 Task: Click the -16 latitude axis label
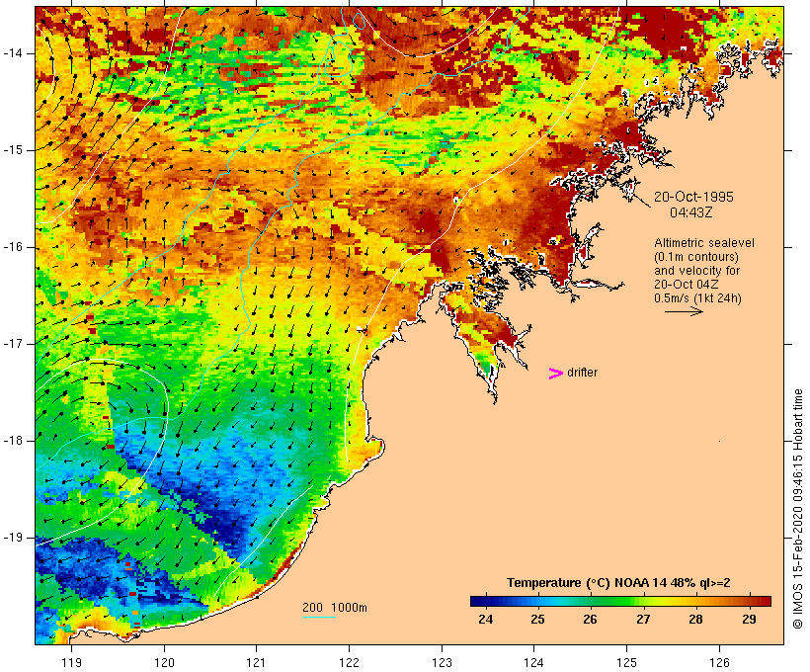pyautogui.click(x=12, y=247)
